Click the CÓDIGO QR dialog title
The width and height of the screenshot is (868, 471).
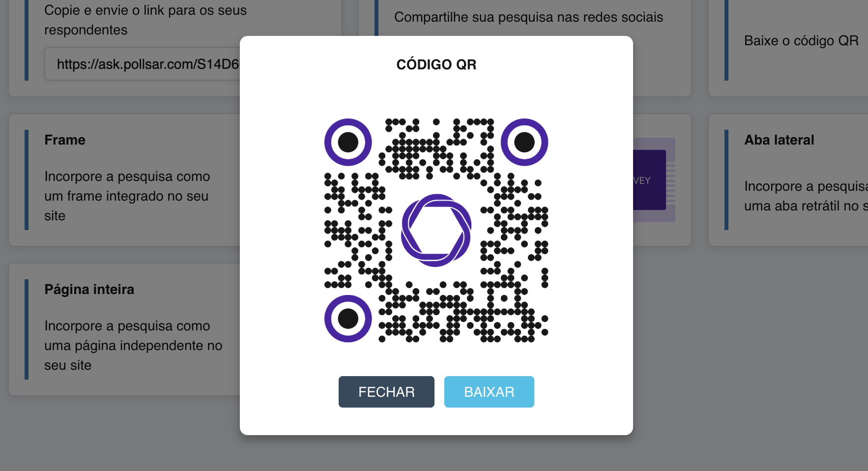(436, 64)
